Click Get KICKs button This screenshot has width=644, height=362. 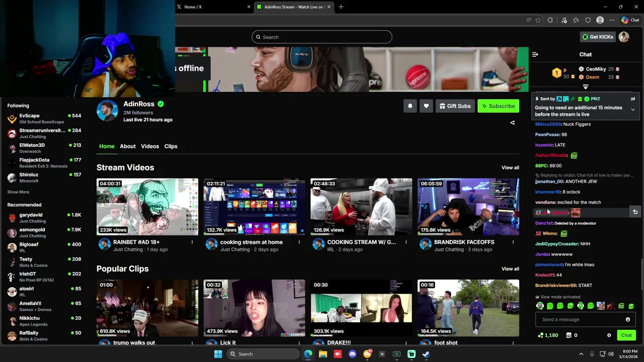pos(598,37)
